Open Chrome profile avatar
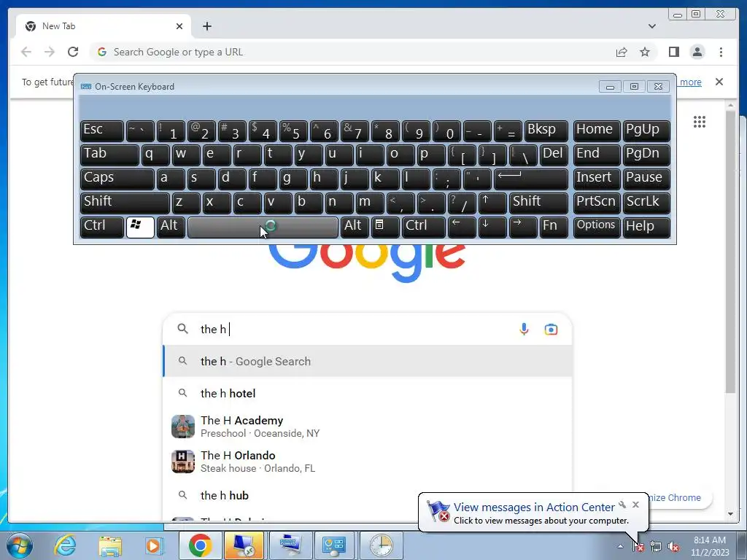 [x=697, y=52]
